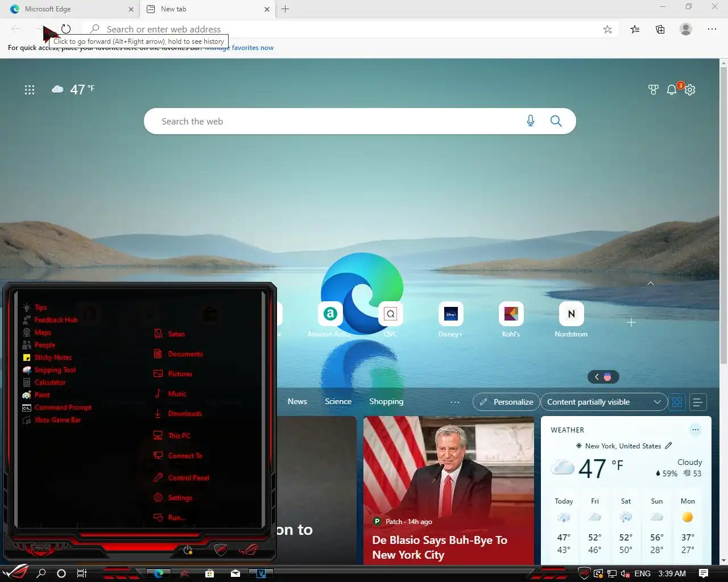Image resolution: width=728 pixels, height=582 pixels.
Task: Open the Amazon Assistant quick link
Action: coord(330,314)
